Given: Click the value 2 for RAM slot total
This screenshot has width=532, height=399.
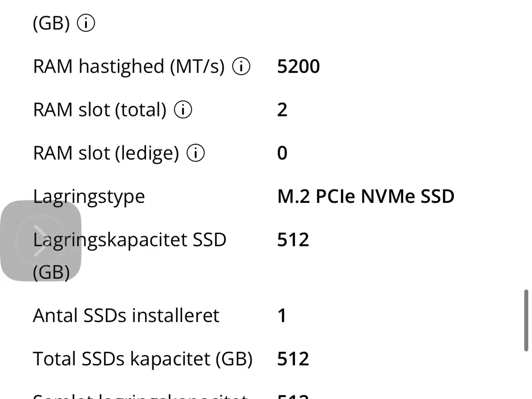Looking at the screenshot, I should coord(282,110).
